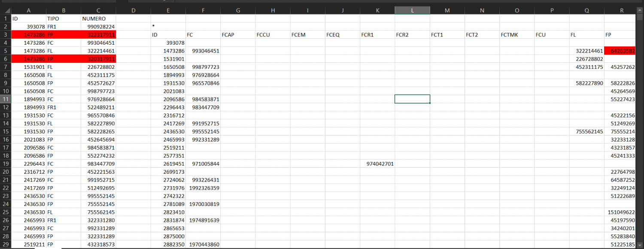This screenshot has width=644, height=249.
Task: Click 226728802 in the FL column
Action: pyautogui.click(x=586, y=59)
